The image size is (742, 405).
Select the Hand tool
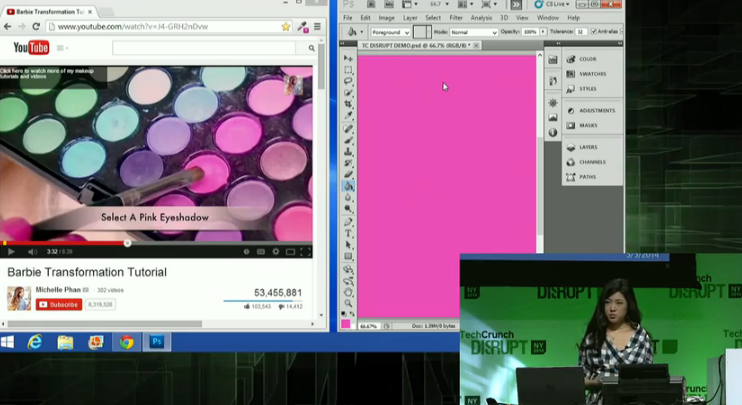click(348, 292)
